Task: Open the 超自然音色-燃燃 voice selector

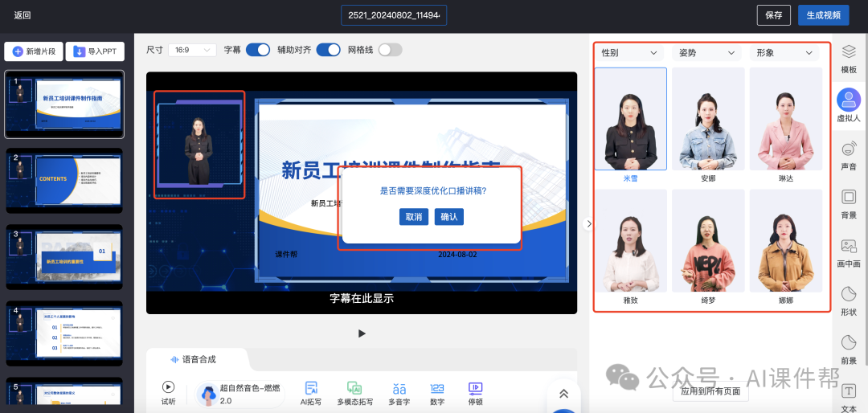Action: pyautogui.click(x=240, y=395)
